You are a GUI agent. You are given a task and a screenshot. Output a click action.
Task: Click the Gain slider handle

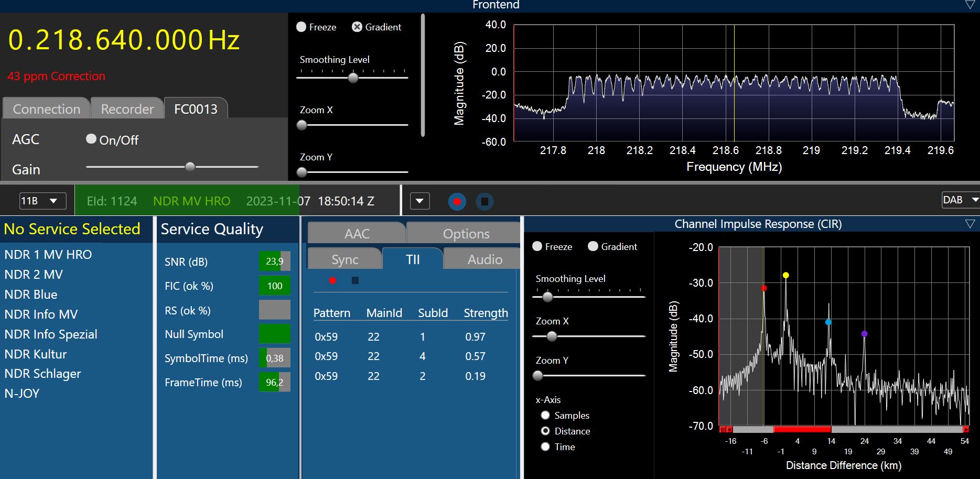pos(190,167)
